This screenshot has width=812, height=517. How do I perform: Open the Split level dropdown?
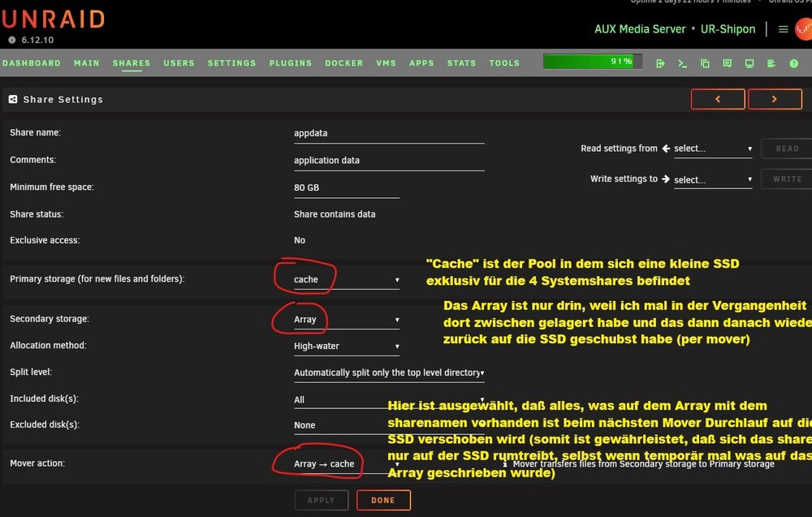click(389, 373)
